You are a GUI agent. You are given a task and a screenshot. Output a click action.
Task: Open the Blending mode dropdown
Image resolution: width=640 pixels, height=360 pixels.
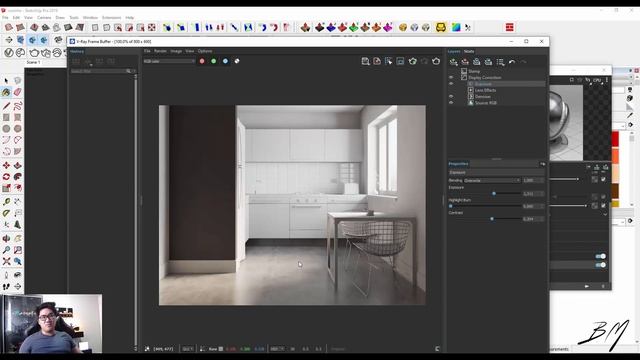point(492,180)
